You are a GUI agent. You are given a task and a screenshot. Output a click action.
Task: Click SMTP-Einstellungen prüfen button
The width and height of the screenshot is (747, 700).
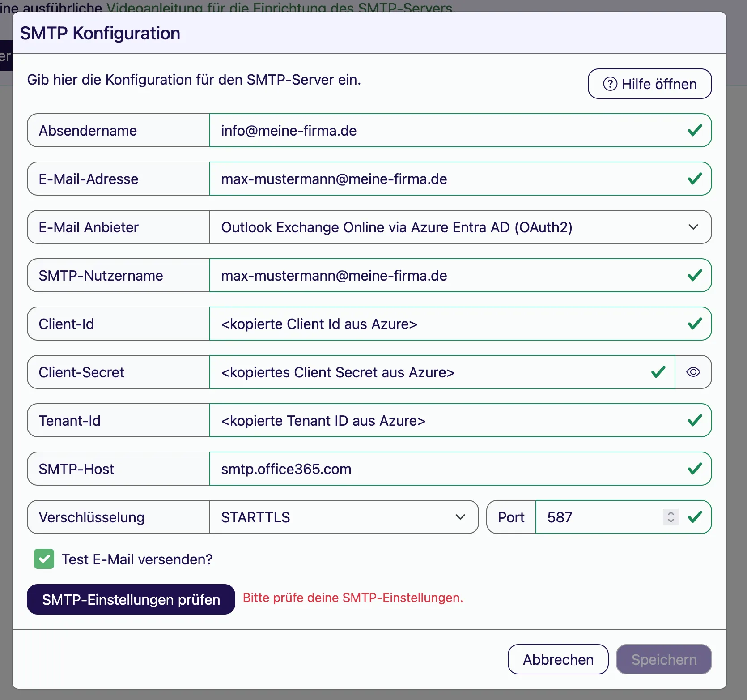(x=131, y=599)
